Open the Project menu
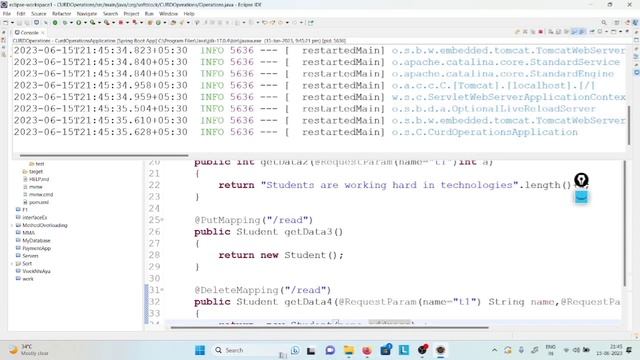 point(131,13)
